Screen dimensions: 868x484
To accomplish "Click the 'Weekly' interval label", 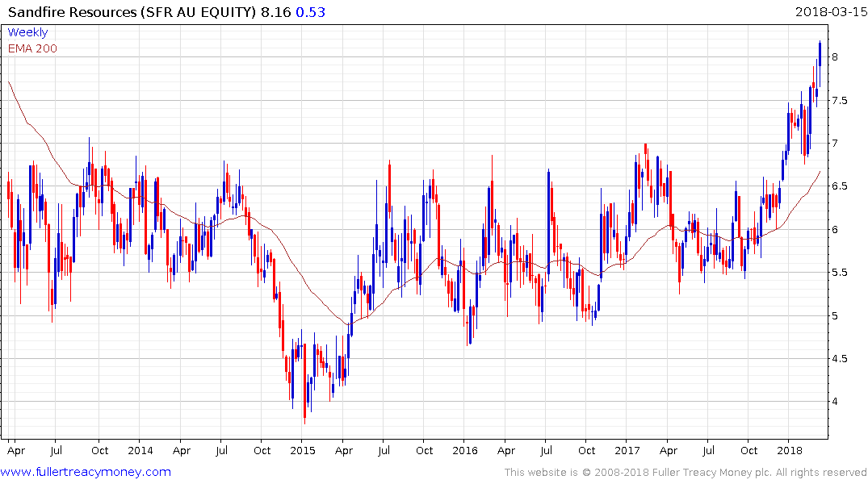I will point(27,32).
